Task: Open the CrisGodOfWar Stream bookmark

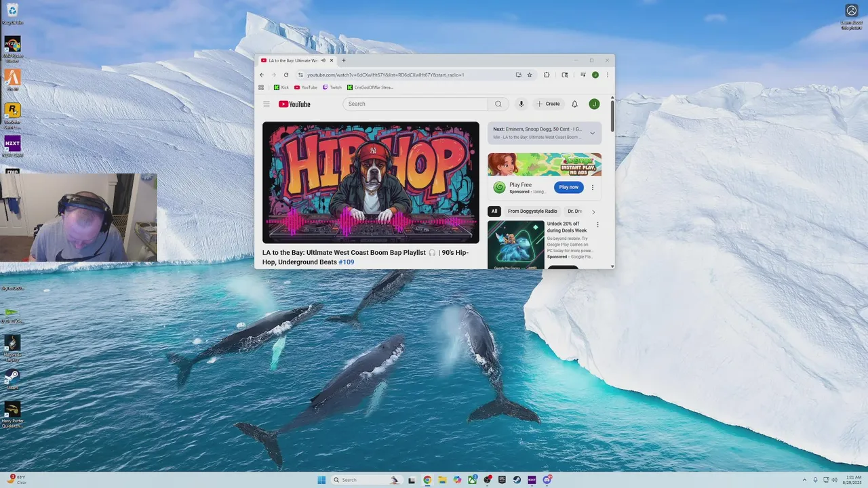Action: [370, 87]
